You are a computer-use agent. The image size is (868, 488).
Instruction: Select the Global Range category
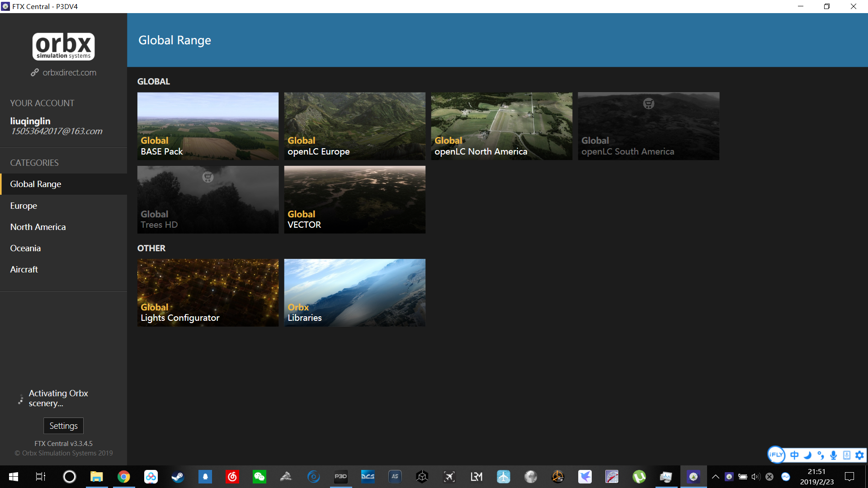click(63, 184)
